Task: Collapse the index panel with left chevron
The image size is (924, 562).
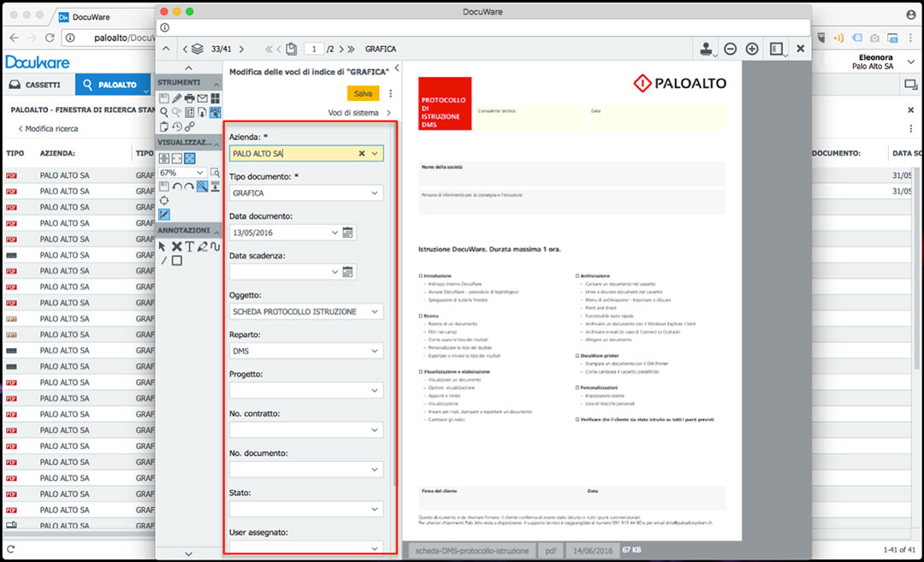Action: 397,68
